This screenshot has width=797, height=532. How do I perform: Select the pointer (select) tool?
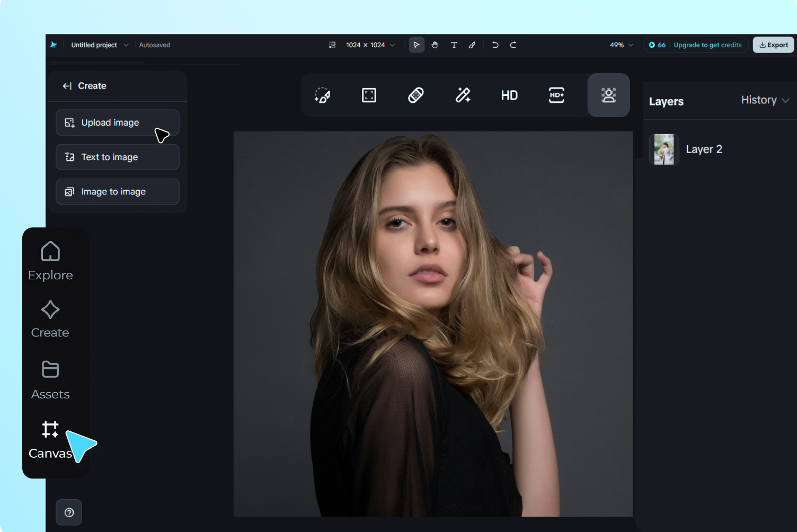pos(417,45)
